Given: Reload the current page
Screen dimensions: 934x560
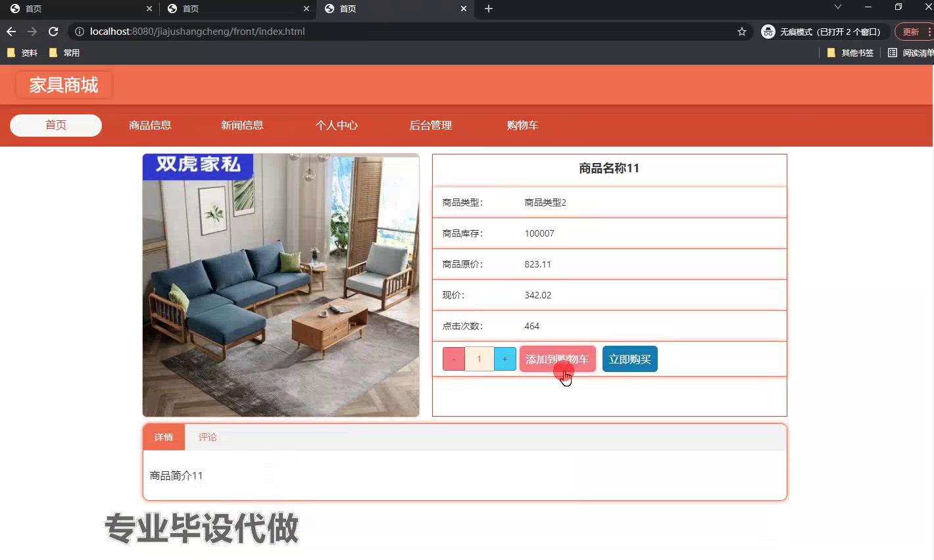Looking at the screenshot, I should [x=53, y=31].
